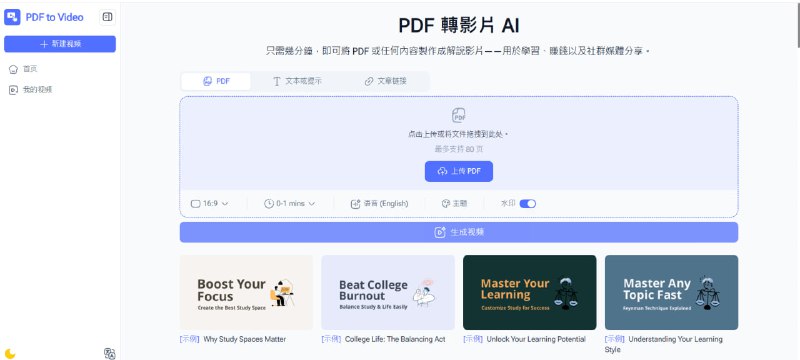Click the New Video button
The width and height of the screenshot is (800, 360).
60,44
